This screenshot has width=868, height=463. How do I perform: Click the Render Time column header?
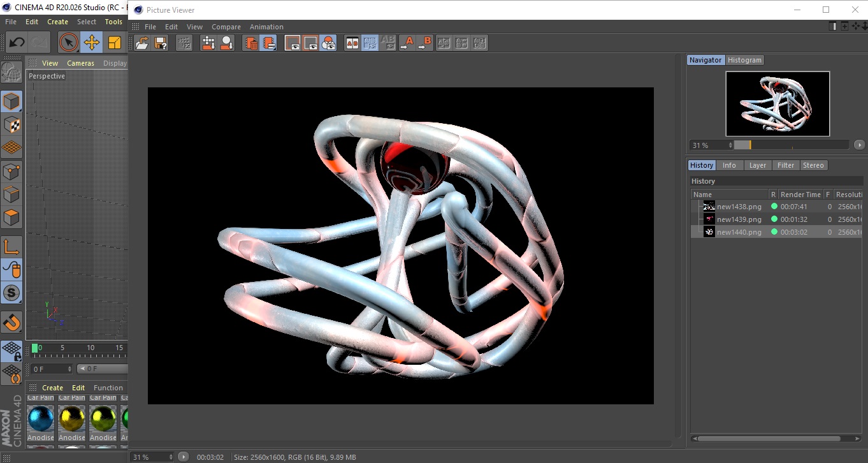tap(800, 195)
